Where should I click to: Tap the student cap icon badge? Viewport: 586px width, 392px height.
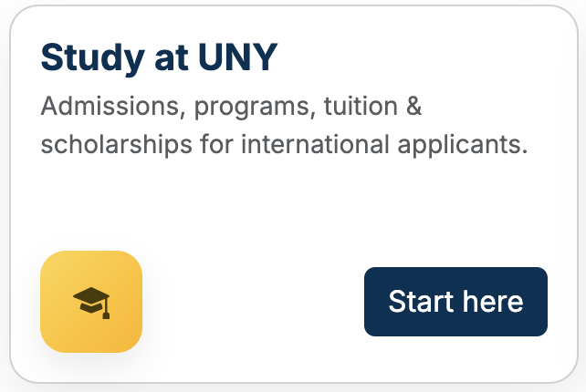[x=91, y=301]
